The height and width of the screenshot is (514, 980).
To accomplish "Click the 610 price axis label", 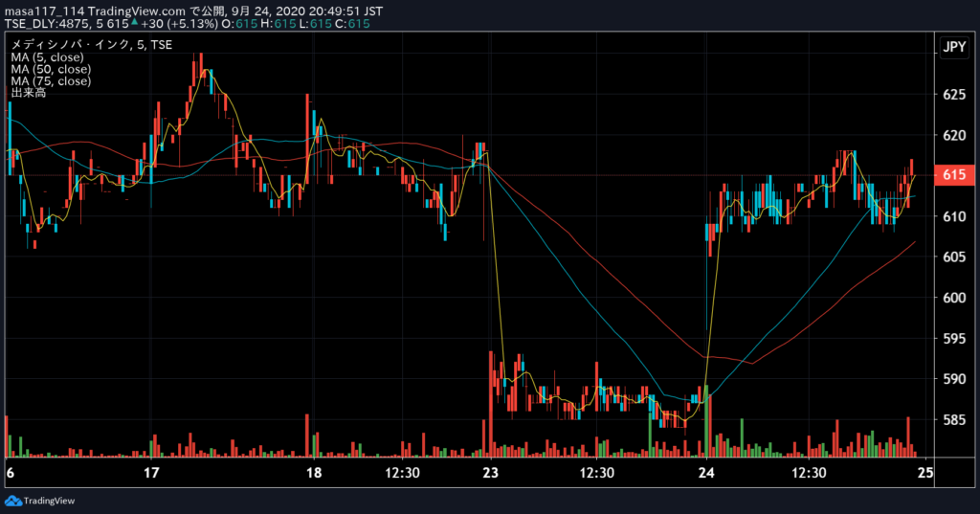I will coord(954,216).
